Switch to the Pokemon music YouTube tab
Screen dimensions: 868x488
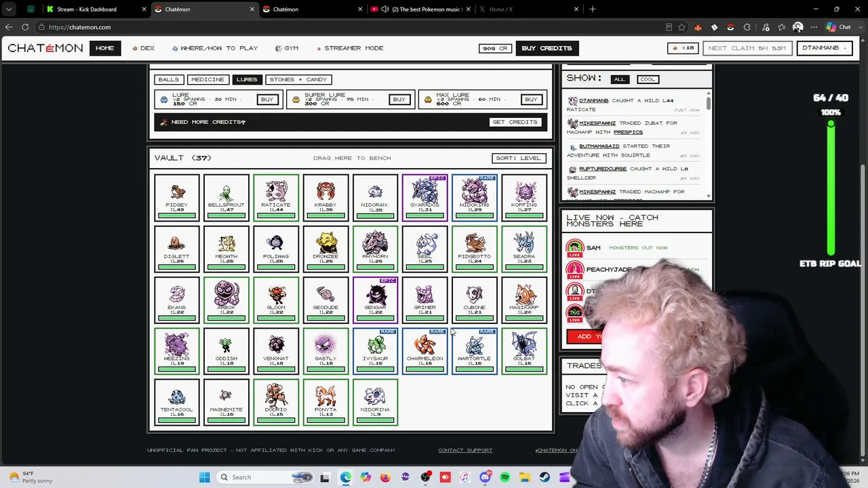point(419,9)
